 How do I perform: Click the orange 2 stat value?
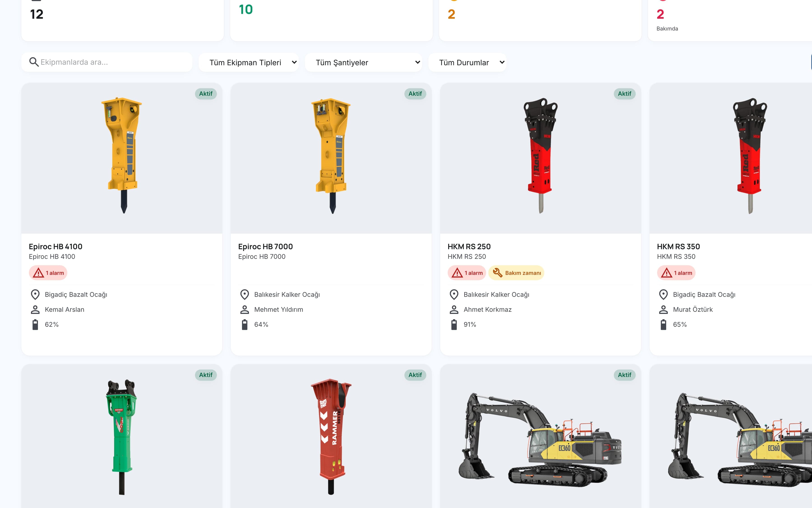[x=451, y=14]
